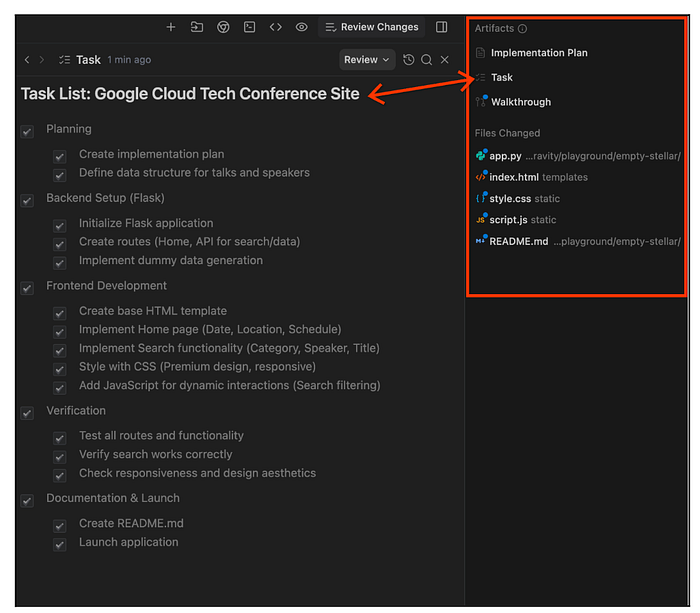The height and width of the screenshot is (613, 700).
Task: Click the Review Changes button
Action: 372,27
